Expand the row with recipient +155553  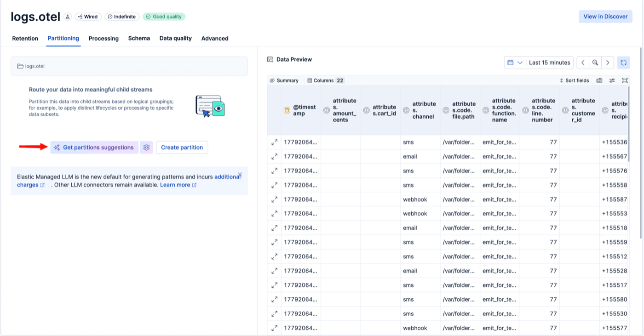point(274,214)
